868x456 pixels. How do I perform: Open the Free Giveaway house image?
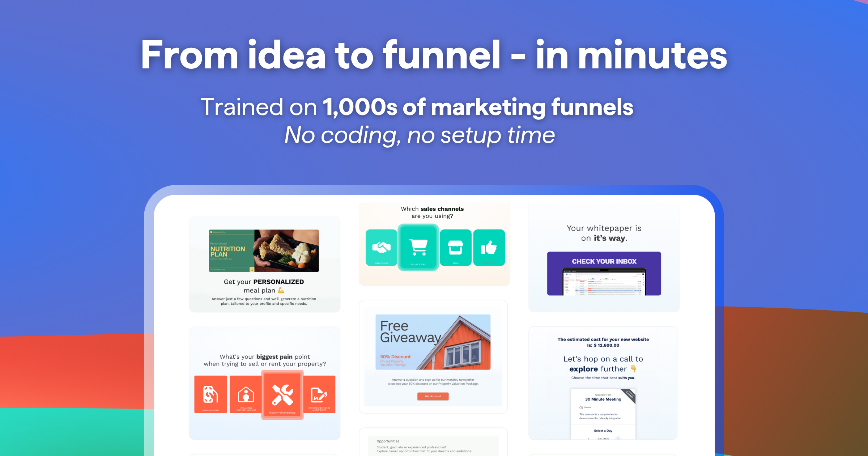point(433,342)
